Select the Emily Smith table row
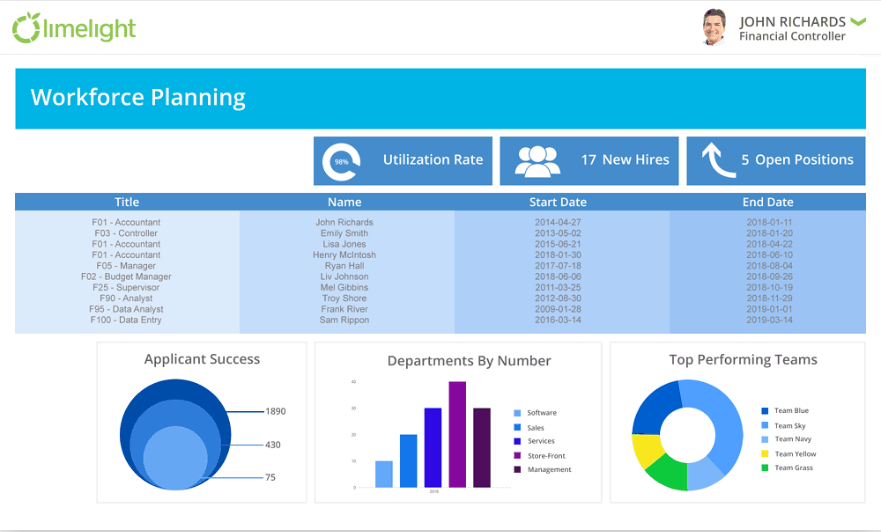The height and width of the screenshot is (532, 881). [x=440, y=233]
